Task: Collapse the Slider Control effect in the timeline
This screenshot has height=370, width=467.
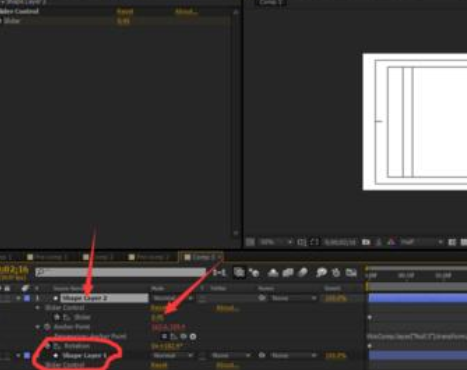Action: (37, 308)
